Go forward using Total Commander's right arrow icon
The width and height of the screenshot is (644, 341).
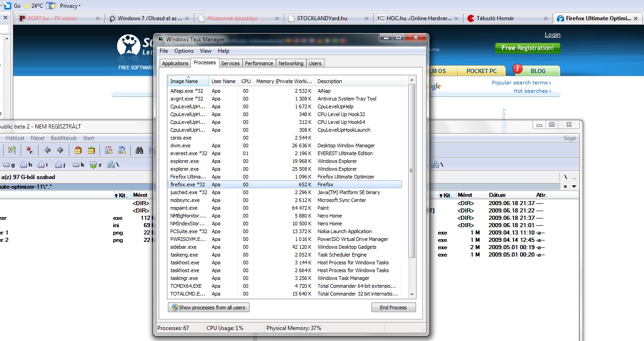click(60, 150)
